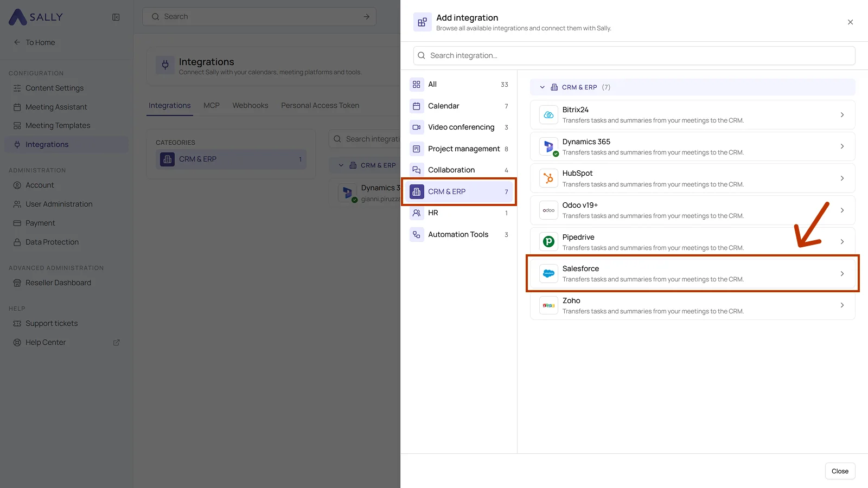Viewport: 868px width, 488px height.
Task: Click the Help Center external link icon
Action: tap(116, 343)
